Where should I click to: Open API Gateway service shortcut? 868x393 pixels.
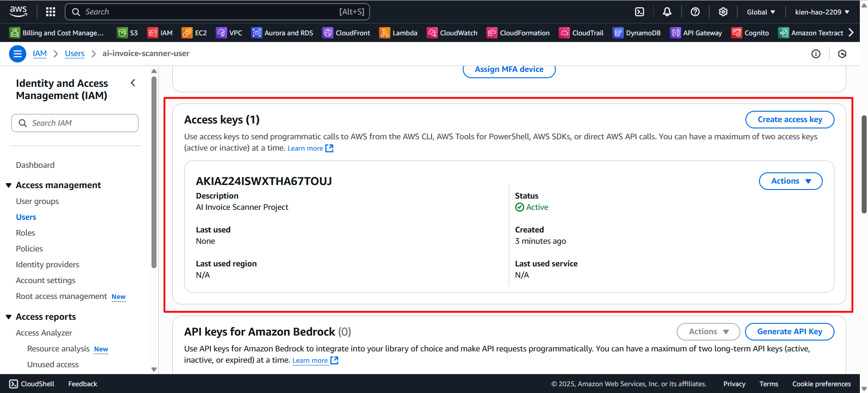point(696,33)
